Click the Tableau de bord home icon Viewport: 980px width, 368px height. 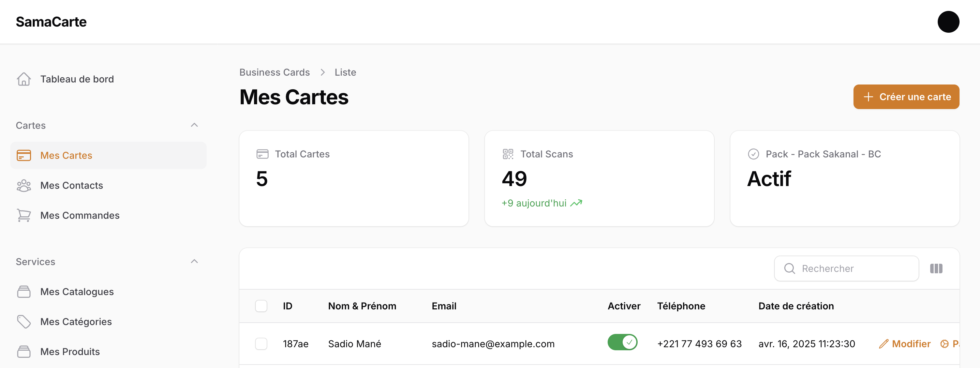(x=24, y=79)
